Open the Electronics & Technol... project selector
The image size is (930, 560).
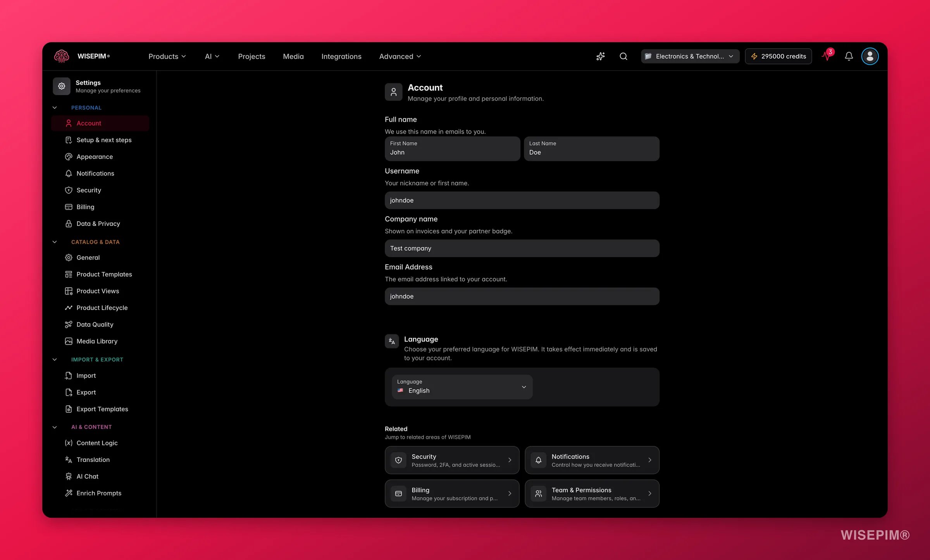(x=690, y=56)
